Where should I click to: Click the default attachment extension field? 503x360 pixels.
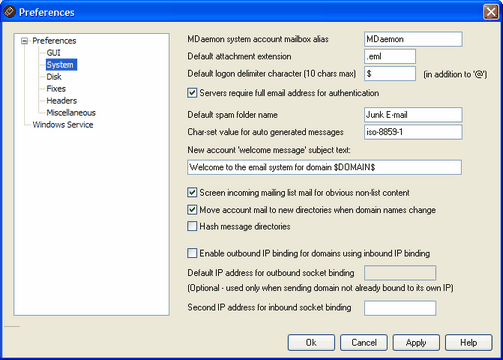click(x=390, y=56)
